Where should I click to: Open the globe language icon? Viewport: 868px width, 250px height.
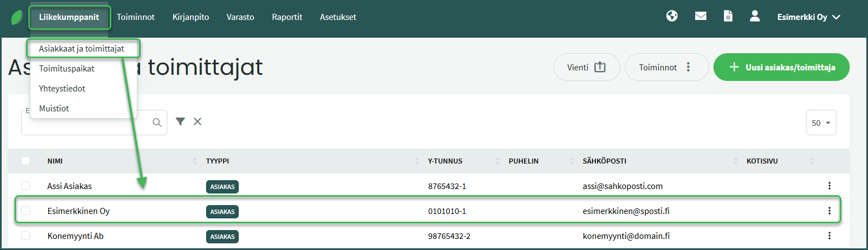click(x=672, y=17)
